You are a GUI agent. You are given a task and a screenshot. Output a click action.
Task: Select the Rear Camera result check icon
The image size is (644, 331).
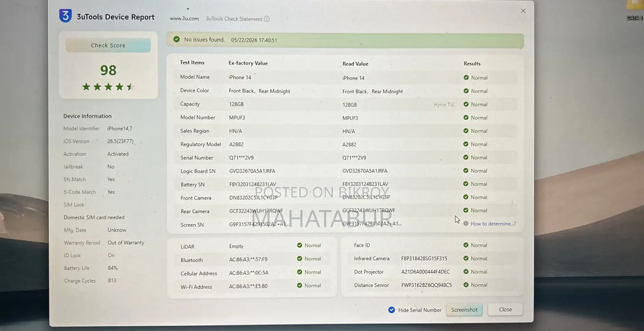point(466,211)
